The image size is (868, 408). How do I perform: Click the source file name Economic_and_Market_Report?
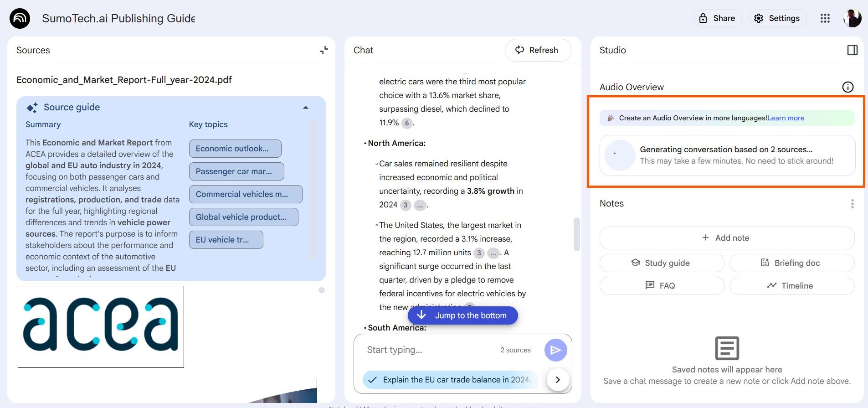124,80
